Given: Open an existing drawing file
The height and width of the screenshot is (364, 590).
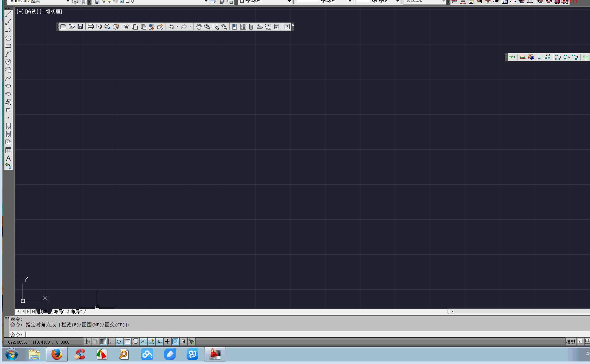Looking at the screenshot, I should coord(72,27).
